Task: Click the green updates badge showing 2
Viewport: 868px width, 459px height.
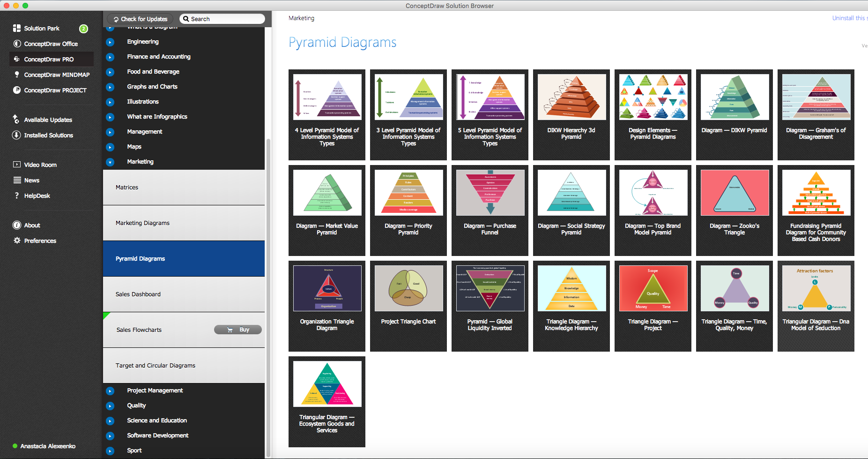Action: 83,29
